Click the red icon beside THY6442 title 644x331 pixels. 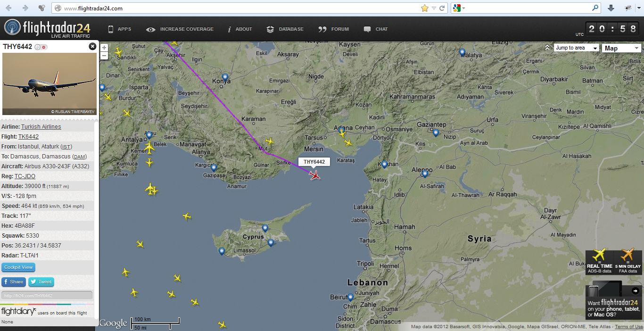click(x=44, y=47)
